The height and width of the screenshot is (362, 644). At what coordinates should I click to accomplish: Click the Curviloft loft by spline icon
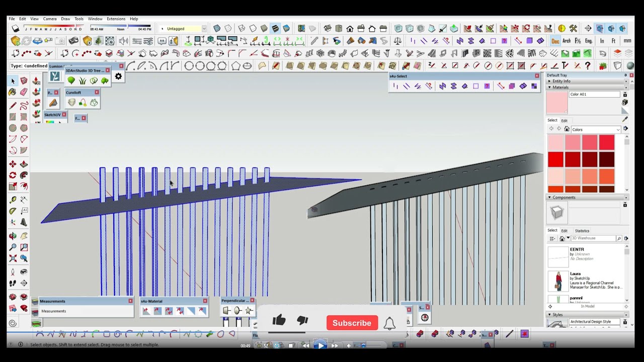coord(71,103)
